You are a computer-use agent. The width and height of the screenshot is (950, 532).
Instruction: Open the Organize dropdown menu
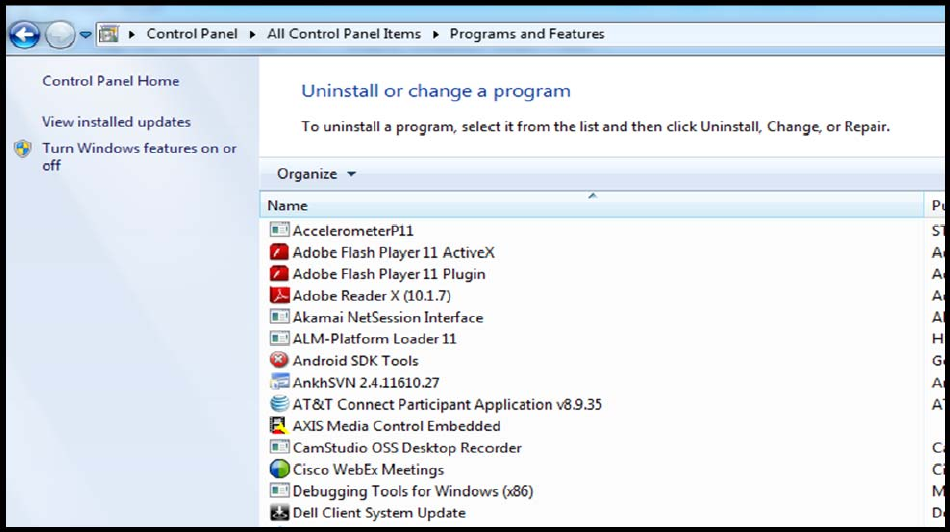tap(316, 174)
